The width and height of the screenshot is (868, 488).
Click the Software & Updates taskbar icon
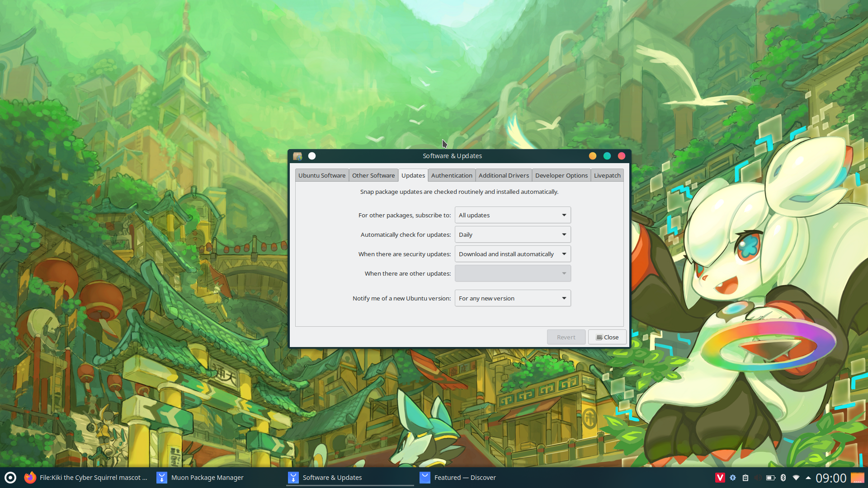[x=293, y=478]
